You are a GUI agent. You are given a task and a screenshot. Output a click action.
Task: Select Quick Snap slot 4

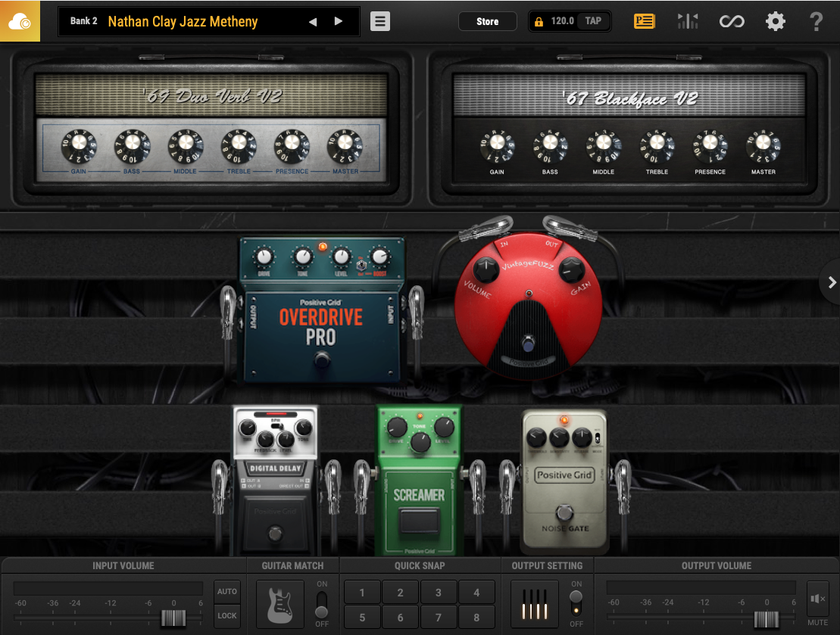point(476,593)
